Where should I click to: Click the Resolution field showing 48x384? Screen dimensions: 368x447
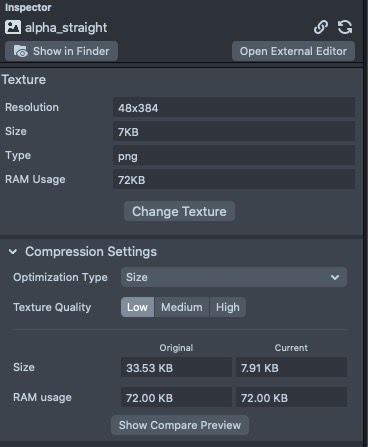(x=234, y=107)
